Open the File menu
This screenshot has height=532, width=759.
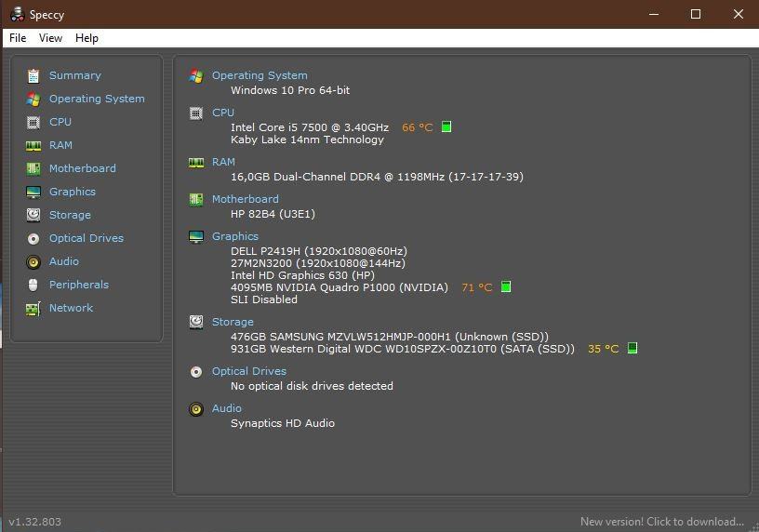(x=18, y=38)
